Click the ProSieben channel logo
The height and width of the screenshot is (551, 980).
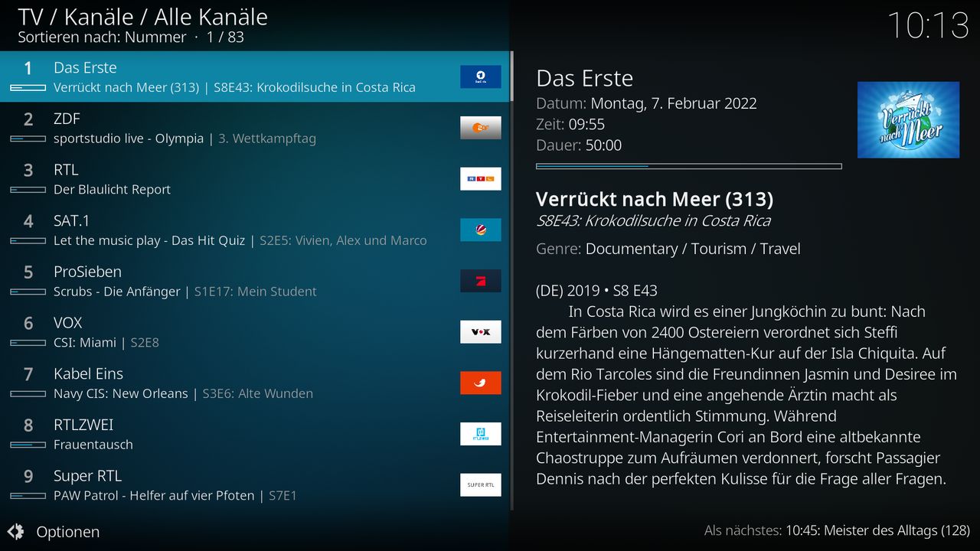481,281
